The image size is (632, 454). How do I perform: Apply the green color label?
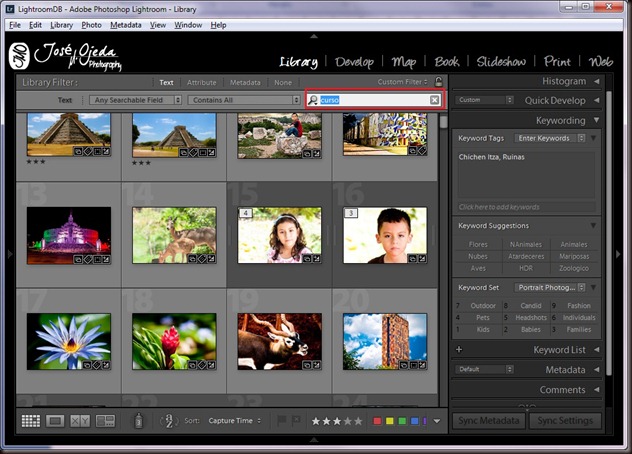coord(402,421)
